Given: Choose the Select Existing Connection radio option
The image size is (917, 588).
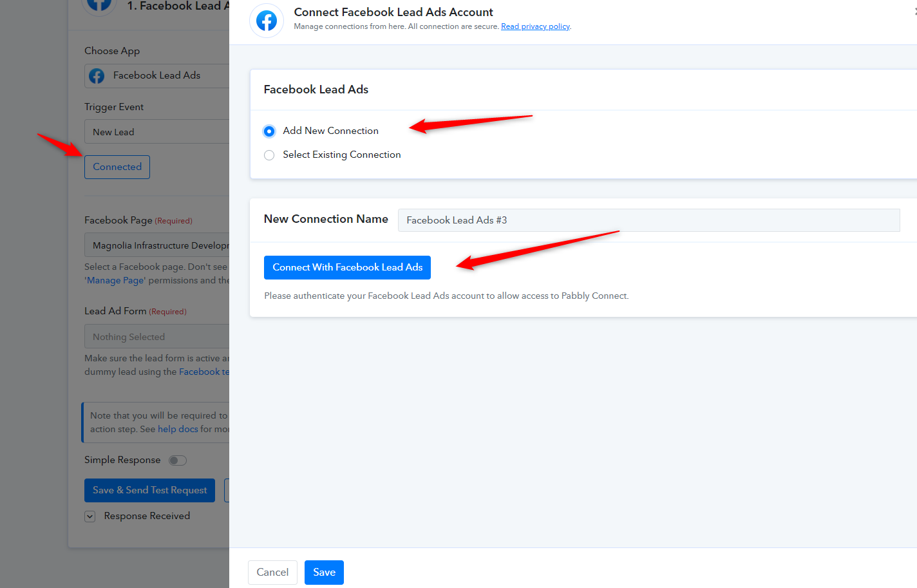Looking at the screenshot, I should point(269,155).
